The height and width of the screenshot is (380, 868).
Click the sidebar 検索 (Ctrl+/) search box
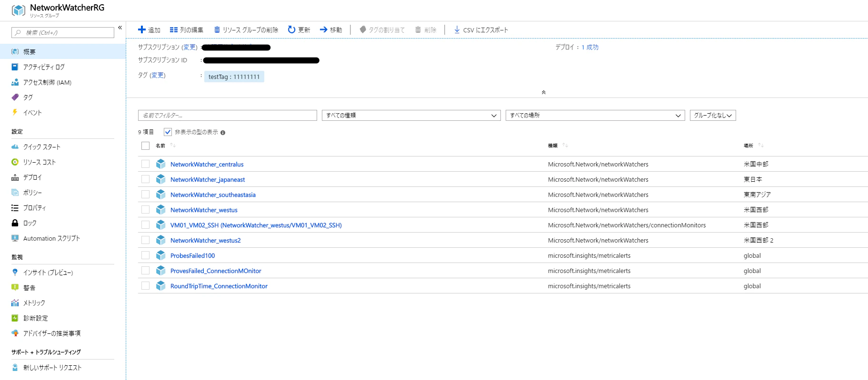pyautogui.click(x=63, y=32)
